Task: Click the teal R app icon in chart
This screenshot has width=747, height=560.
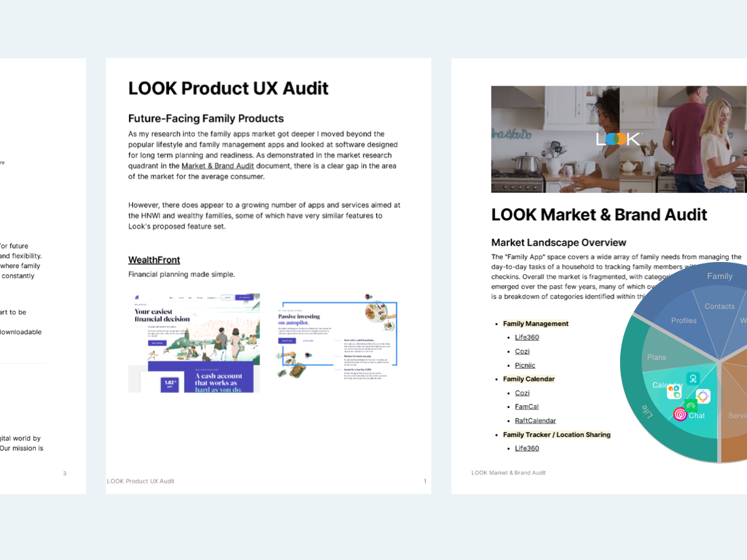Action: [x=693, y=379]
